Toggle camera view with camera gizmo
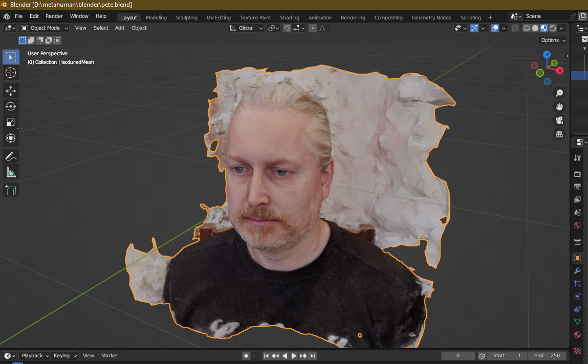The height and width of the screenshot is (364, 588). (x=559, y=120)
